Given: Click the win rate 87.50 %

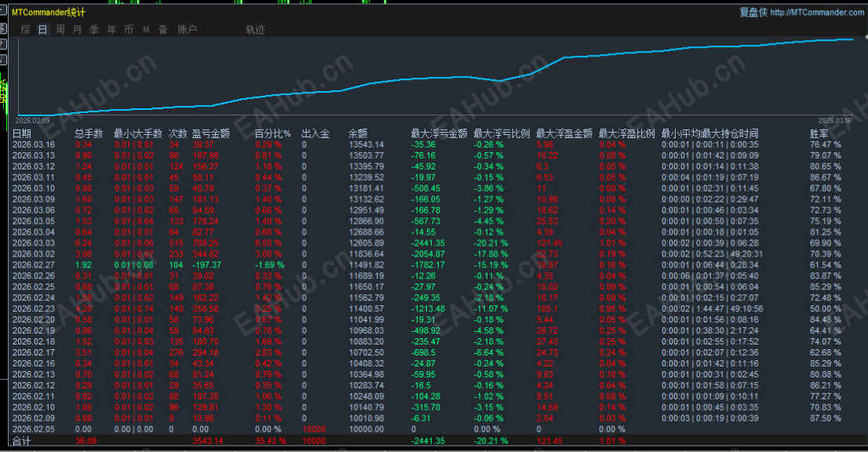Looking at the screenshot, I should [826, 418].
